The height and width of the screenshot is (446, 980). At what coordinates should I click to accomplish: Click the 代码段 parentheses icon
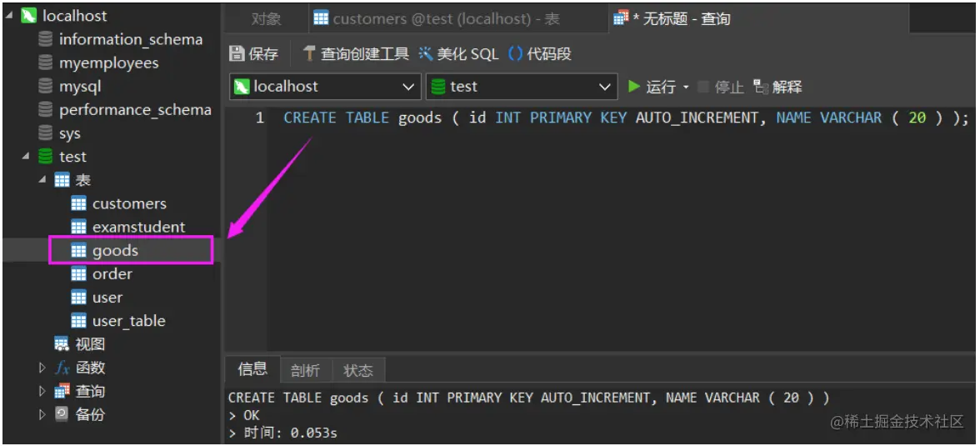(516, 54)
